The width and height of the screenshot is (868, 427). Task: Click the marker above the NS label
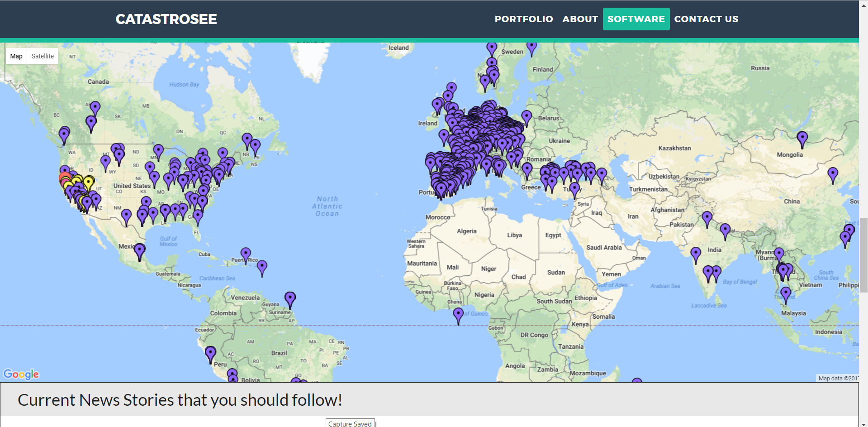(x=255, y=148)
